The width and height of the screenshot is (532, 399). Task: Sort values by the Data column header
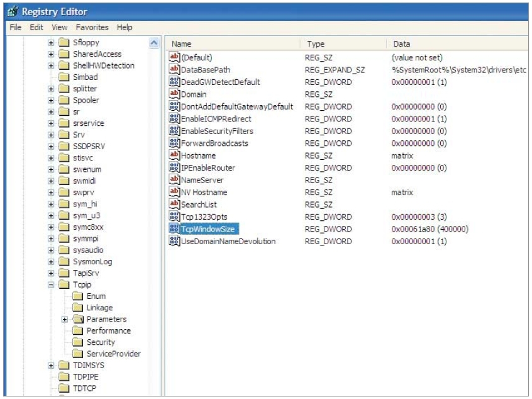pyautogui.click(x=457, y=43)
